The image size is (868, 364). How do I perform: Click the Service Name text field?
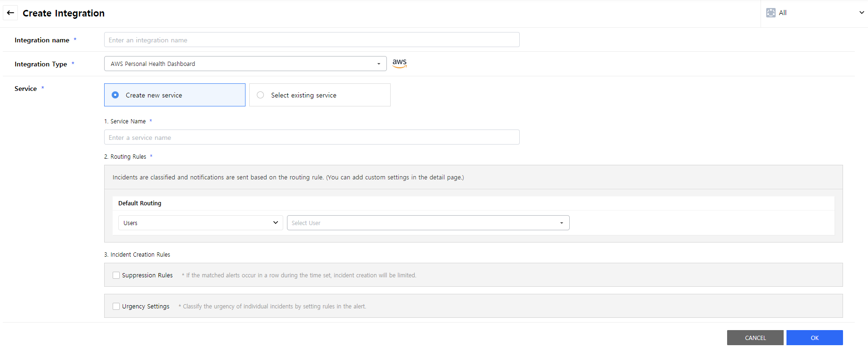pos(311,138)
